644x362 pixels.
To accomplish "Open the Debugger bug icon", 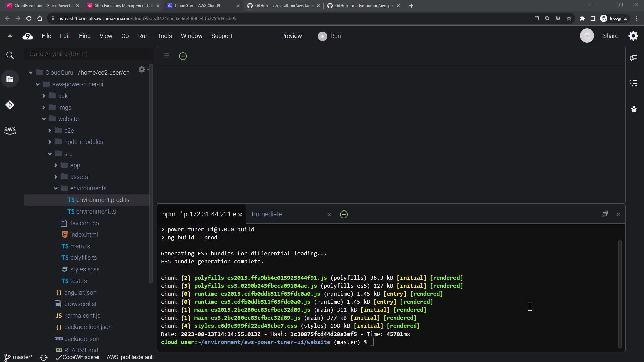I will coord(633,109).
